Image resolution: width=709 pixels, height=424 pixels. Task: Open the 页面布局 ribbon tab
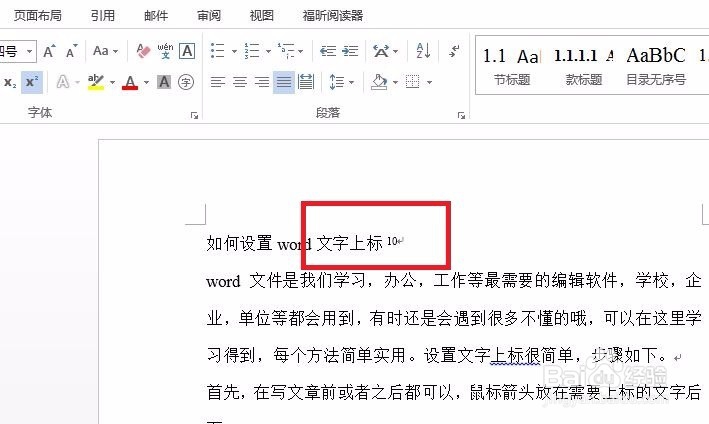(x=38, y=15)
